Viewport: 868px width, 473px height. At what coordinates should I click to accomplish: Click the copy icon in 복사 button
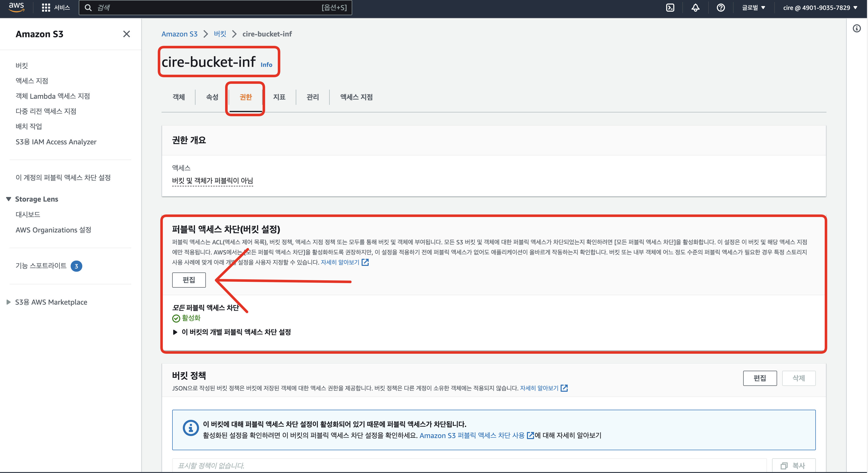784,466
